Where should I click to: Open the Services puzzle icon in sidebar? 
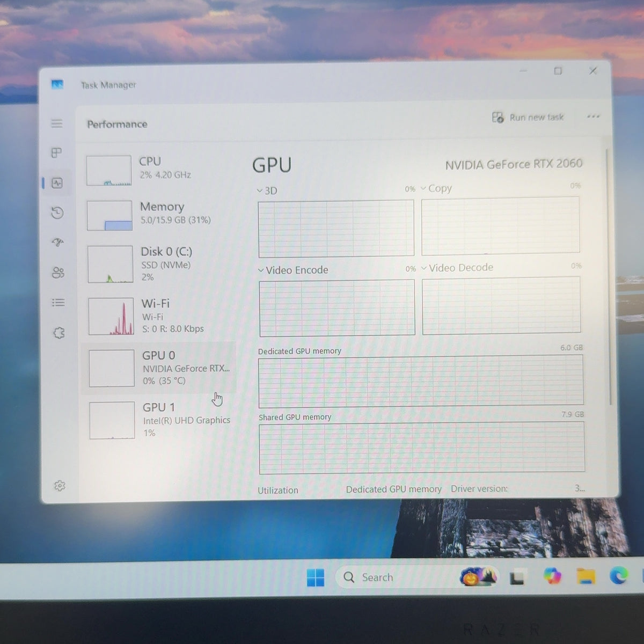click(x=59, y=333)
